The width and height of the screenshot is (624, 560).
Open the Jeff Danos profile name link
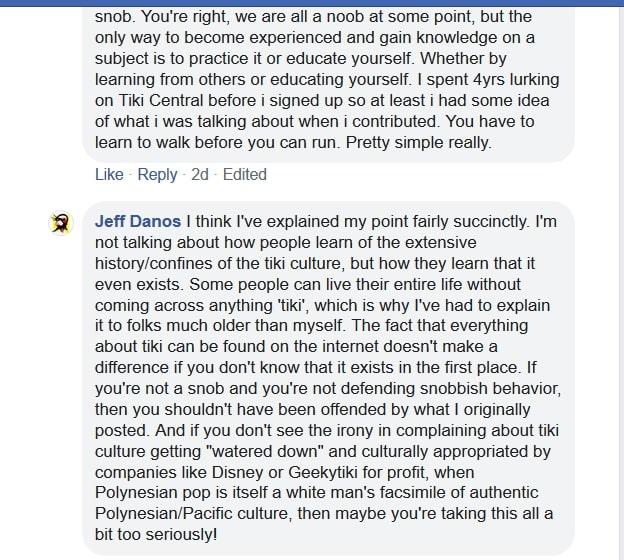(138, 220)
